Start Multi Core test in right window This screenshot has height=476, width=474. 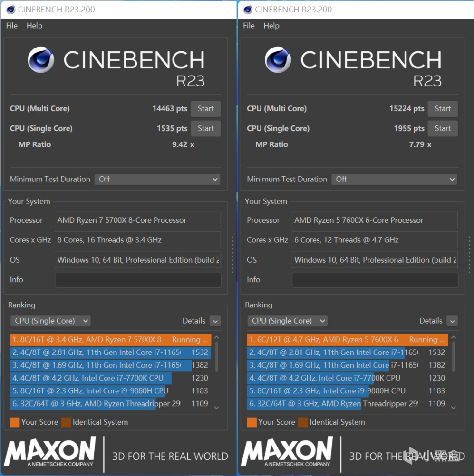point(443,109)
